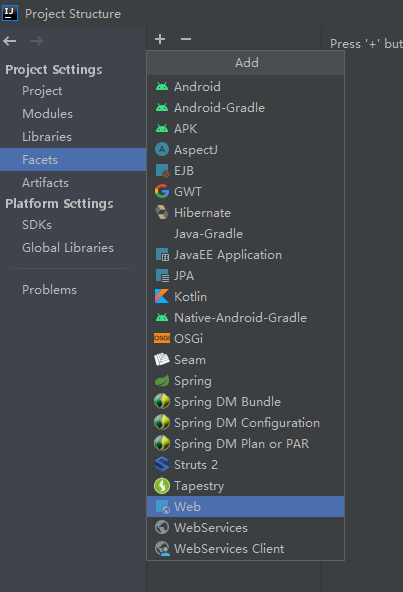403x592 pixels.
Task: Select Kotlin facet entry
Action: (x=246, y=297)
